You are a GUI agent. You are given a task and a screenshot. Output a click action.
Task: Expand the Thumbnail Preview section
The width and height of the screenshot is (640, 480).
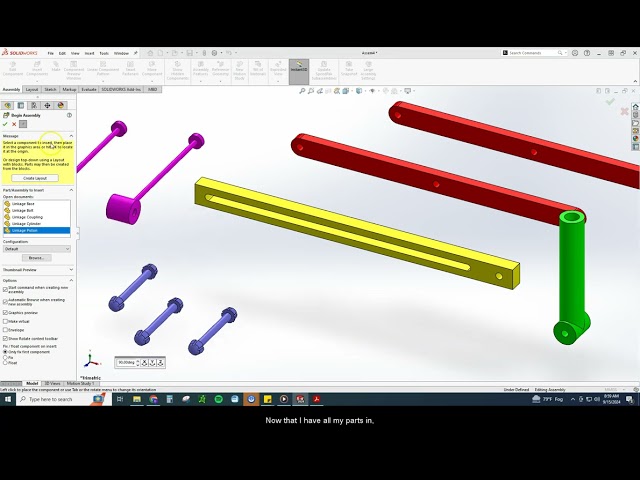(71, 269)
